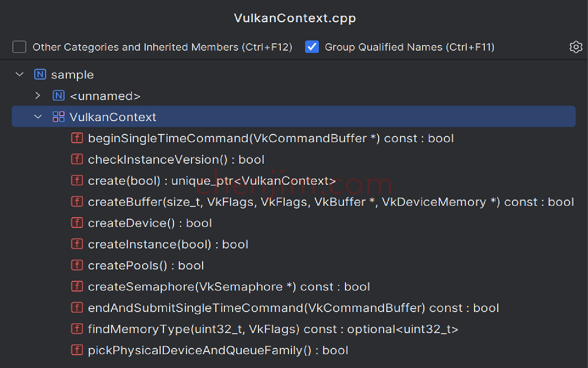The height and width of the screenshot is (368, 588).
Task: Disable Group Qualified Names checkbox
Action: pyautogui.click(x=312, y=47)
